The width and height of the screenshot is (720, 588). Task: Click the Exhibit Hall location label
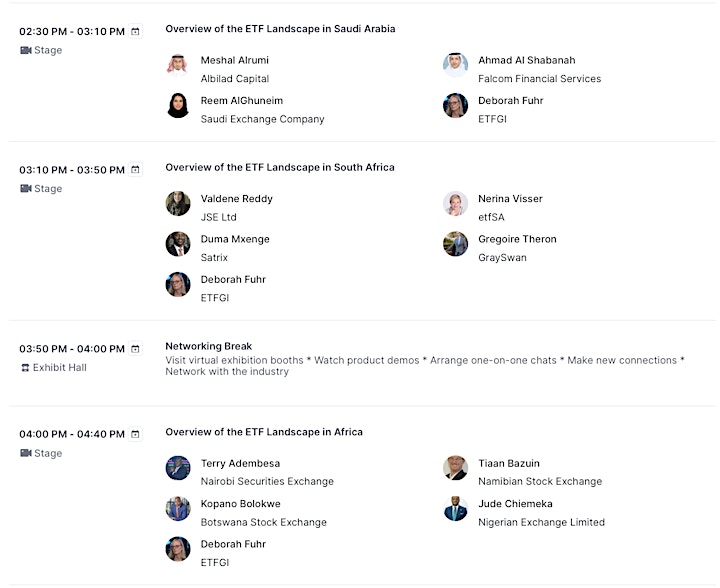(60, 368)
